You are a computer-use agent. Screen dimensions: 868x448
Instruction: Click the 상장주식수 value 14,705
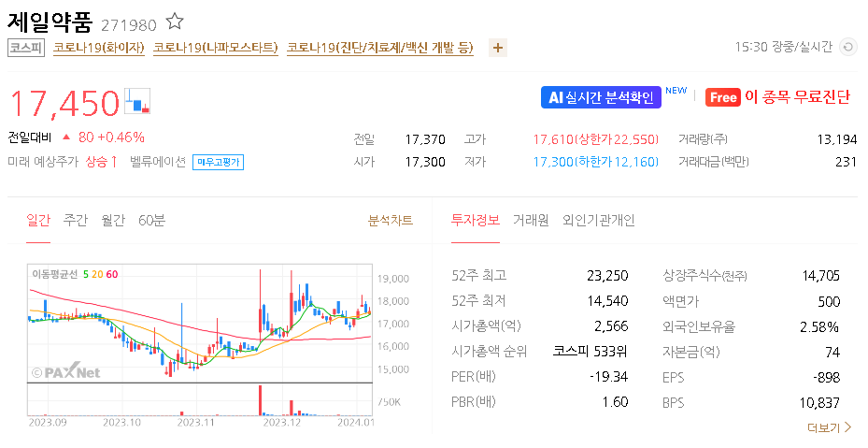[821, 276]
